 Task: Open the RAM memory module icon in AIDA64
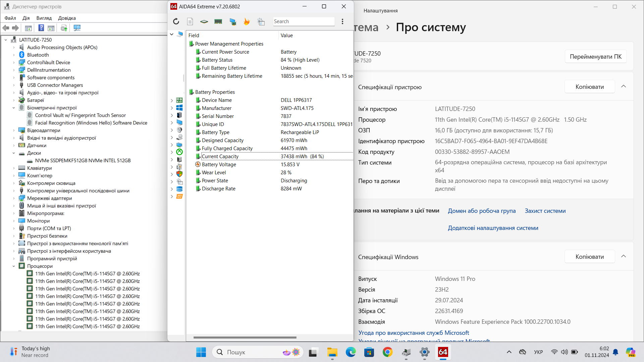pyautogui.click(x=218, y=21)
